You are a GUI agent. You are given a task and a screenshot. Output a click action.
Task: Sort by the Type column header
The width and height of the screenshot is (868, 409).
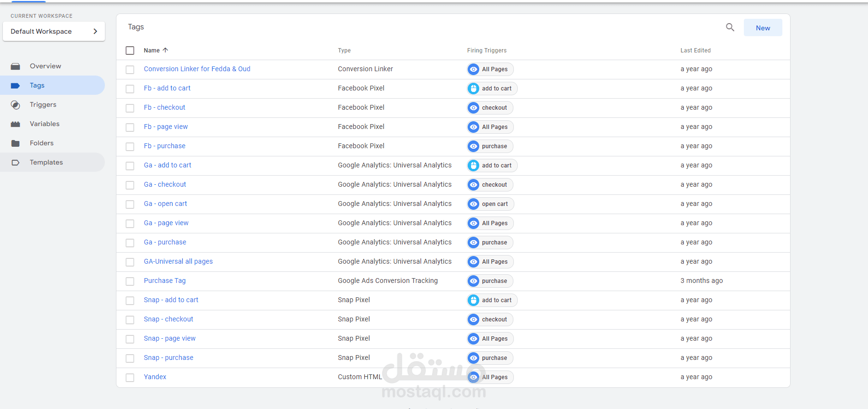(344, 50)
